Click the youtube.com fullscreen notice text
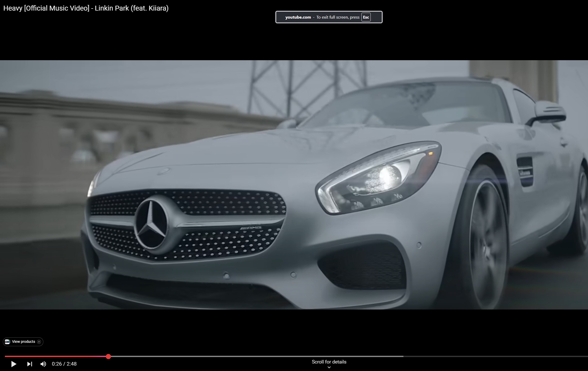The width and height of the screenshot is (588, 371). pyautogui.click(x=298, y=17)
